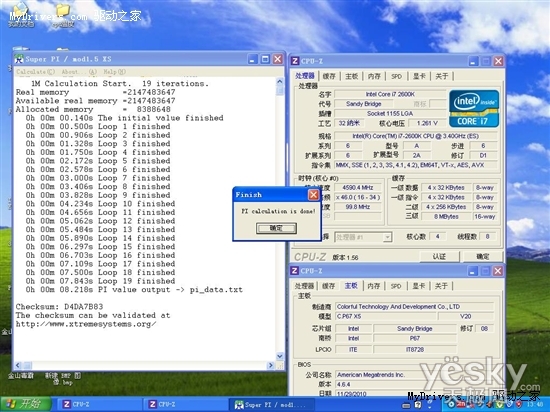Switch to SPD tab in upper CPU-Z
This screenshot has width=550, height=412.
[x=396, y=76]
